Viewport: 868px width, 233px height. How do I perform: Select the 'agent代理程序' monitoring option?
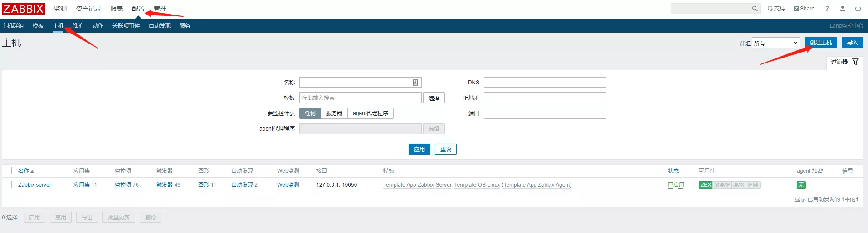(x=370, y=113)
